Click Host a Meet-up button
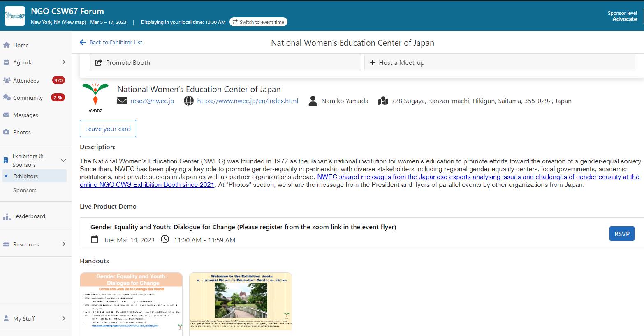 pos(499,62)
